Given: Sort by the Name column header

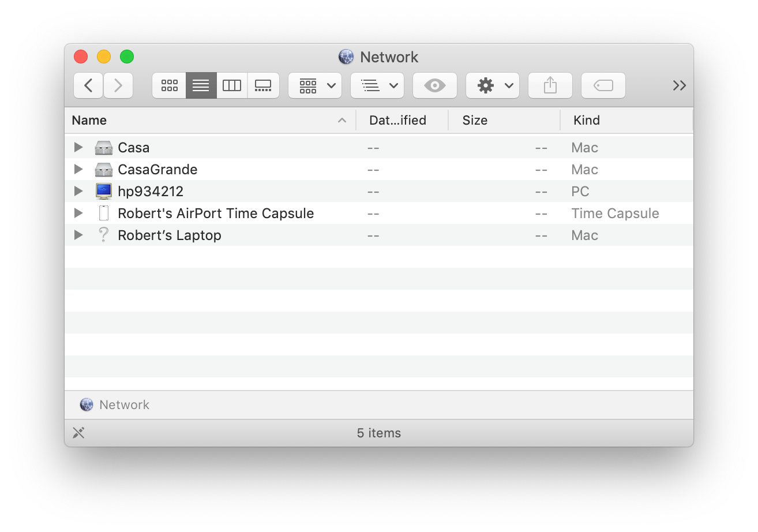Looking at the screenshot, I should tap(210, 120).
